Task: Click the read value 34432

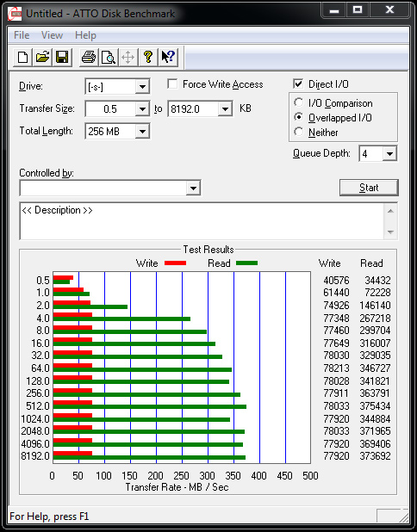Action: pyautogui.click(x=377, y=281)
